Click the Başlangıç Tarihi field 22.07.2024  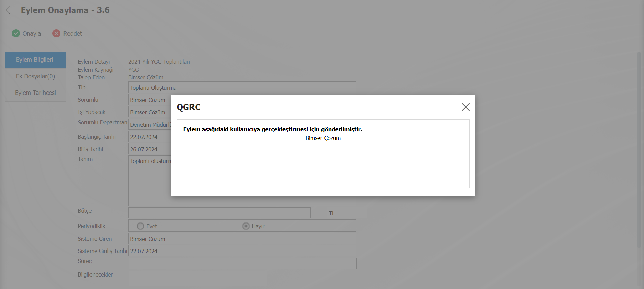(150, 137)
